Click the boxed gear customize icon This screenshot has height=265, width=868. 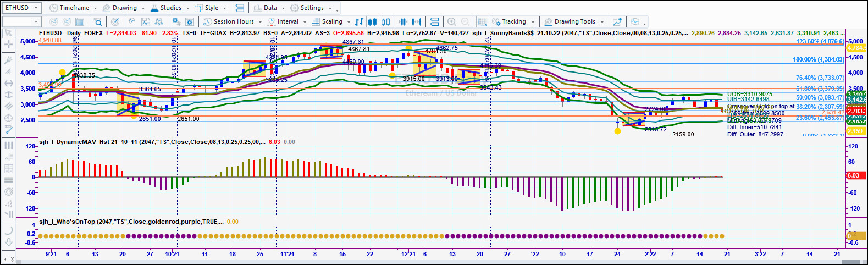pyautogui.click(x=190, y=21)
